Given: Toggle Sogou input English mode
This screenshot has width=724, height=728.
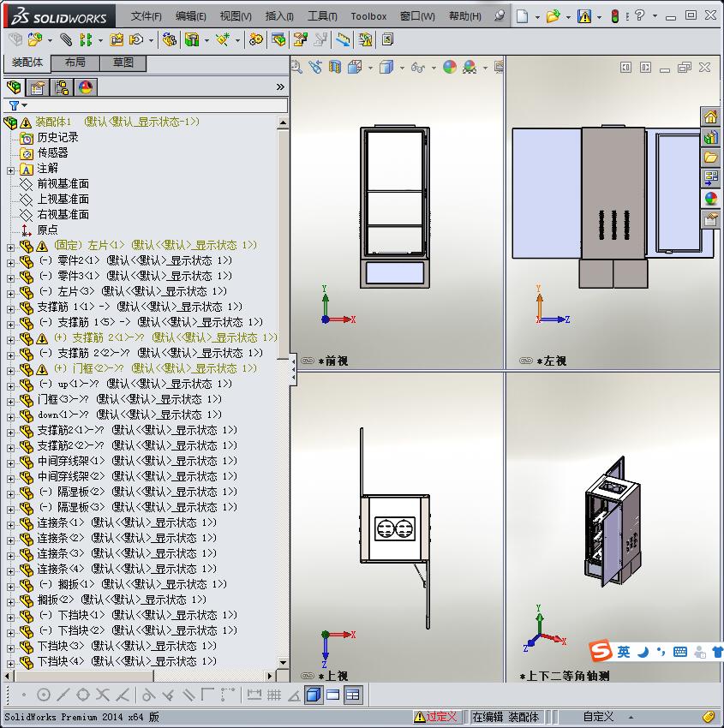Looking at the screenshot, I should [624, 652].
